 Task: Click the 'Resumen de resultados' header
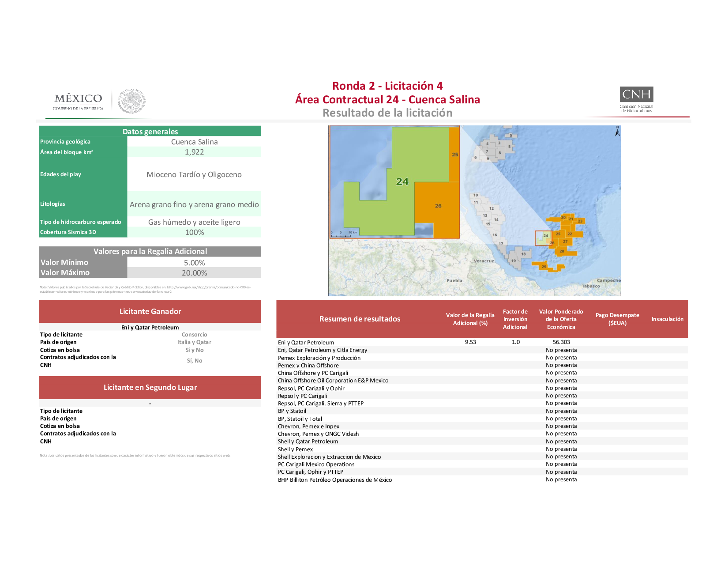360,319
